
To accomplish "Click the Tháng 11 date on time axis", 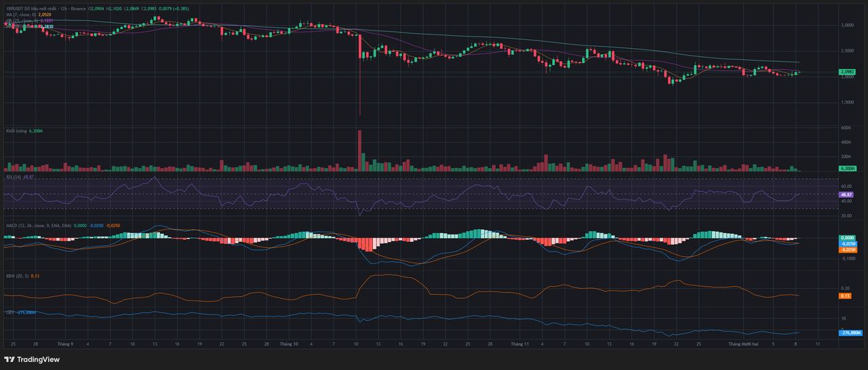I will (x=520, y=344).
